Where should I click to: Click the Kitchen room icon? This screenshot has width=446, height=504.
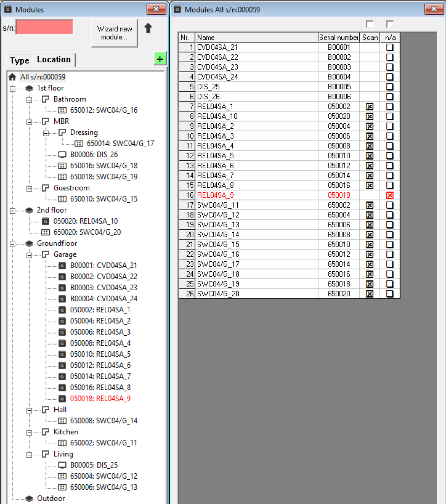pyautogui.click(x=45, y=432)
